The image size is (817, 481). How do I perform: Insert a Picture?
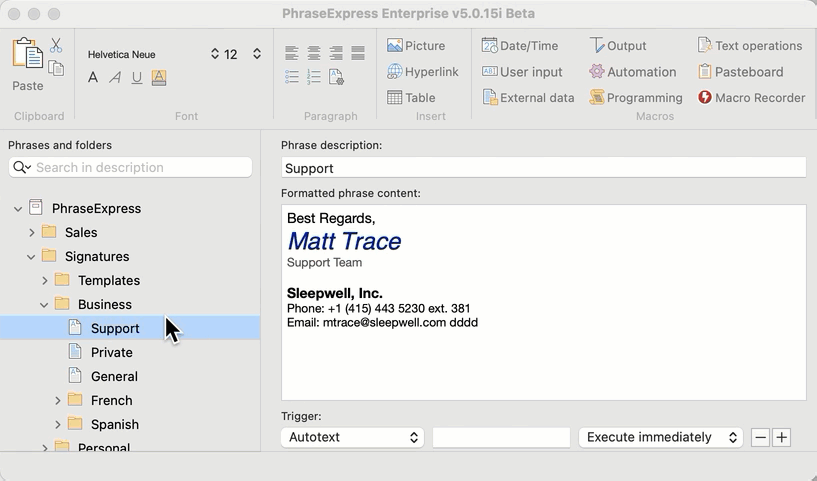click(x=416, y=46)
